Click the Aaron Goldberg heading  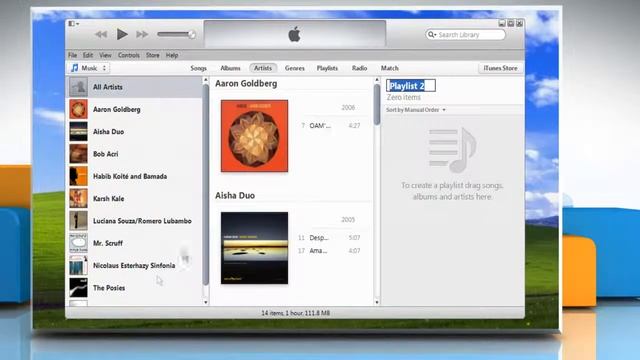point(246,84)
